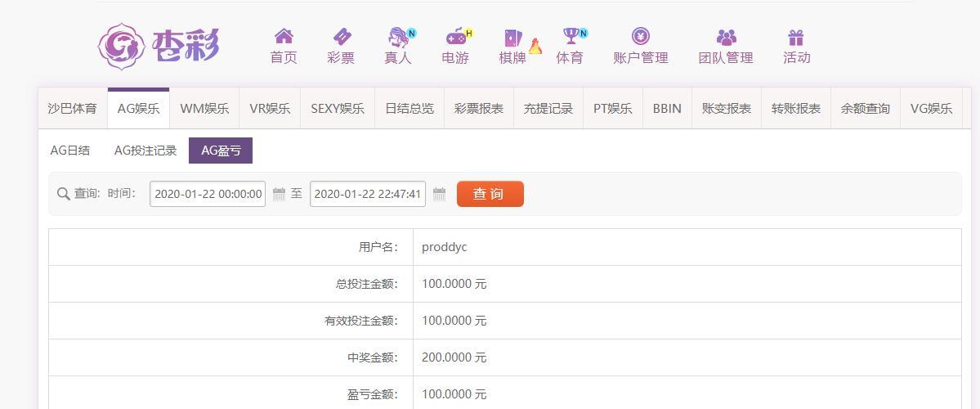Select the 真人 live dealer icon
The image size is (980, 409).
pyautogui.click(x=398, y=37)
